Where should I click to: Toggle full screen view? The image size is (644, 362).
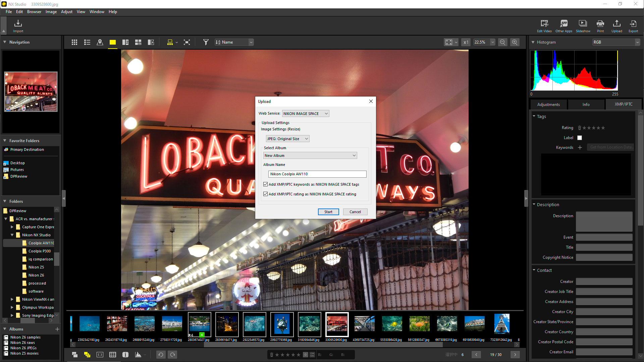187,42
